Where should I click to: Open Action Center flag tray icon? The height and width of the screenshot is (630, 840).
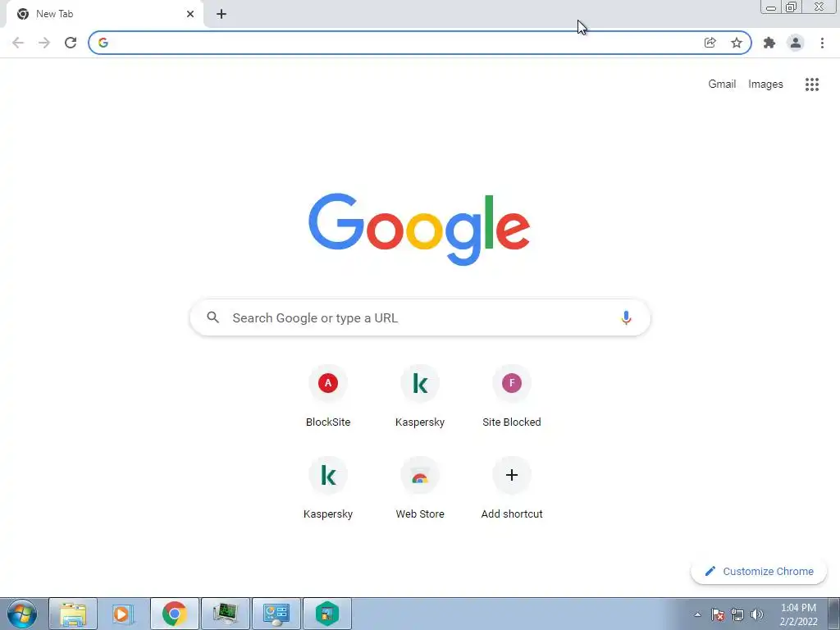718,614
